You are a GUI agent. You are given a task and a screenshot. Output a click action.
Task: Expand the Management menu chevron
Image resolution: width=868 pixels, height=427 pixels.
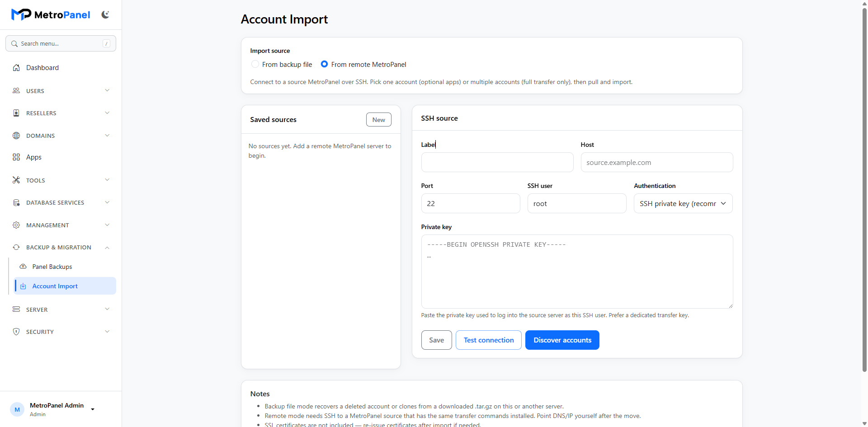pyautogui.click(x=107, y=225)
